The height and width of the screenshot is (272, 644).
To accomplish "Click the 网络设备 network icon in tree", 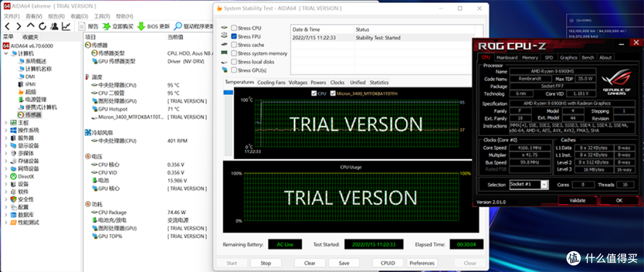I will [14, 169].
